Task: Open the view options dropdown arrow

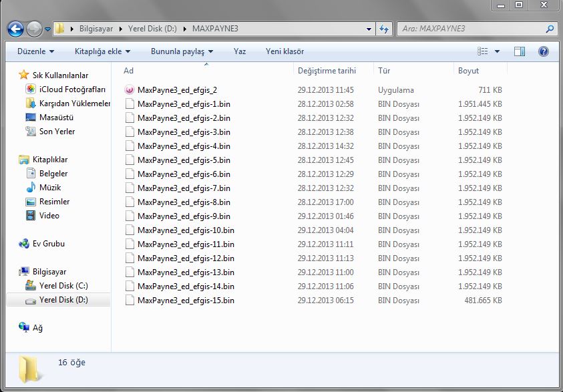Action: pyautogui.click(x=498, y=51)
